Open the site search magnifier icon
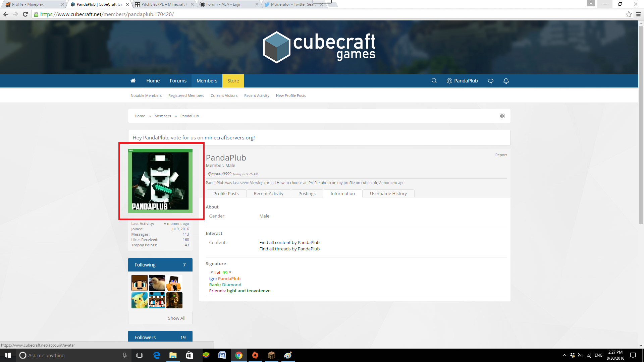This screenshot has height=362, width=644. 434,81
